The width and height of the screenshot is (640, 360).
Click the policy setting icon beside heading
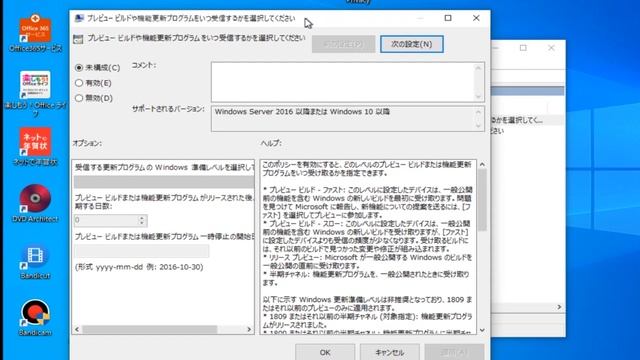pyautogui.click(x=78, y=39)
